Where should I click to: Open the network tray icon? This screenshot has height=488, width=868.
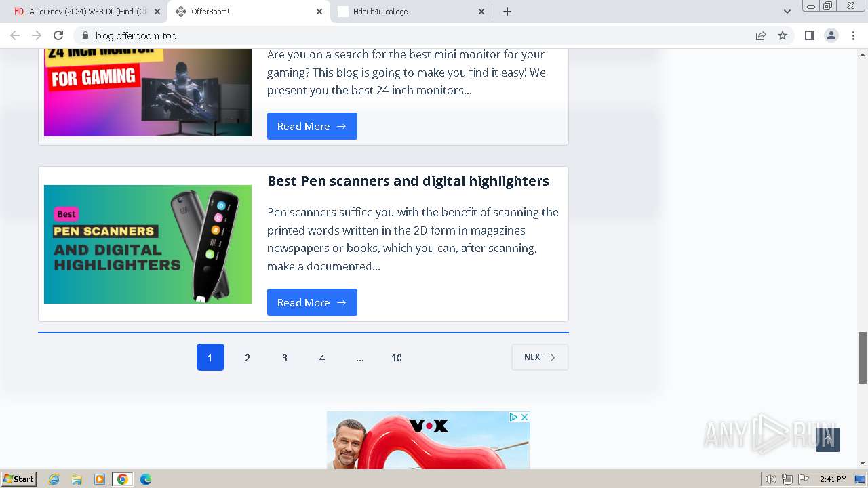coord(787,479)
